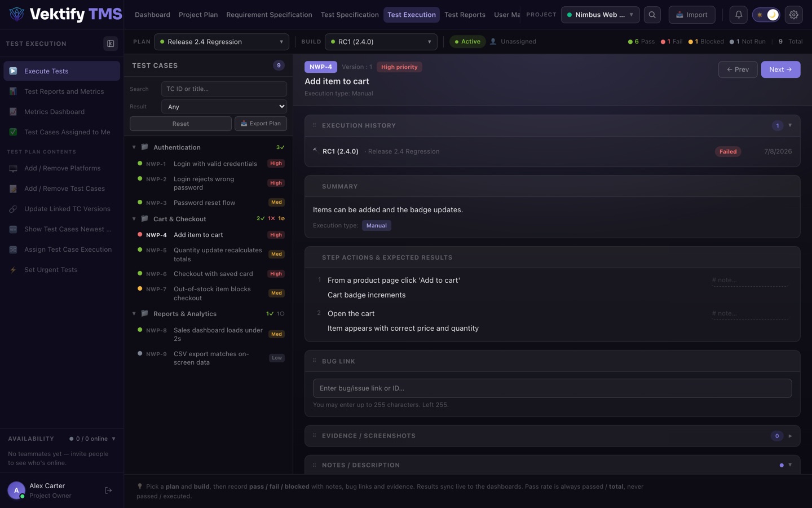Click the Set Urgent Tests lightning icon
The height and width of the screenshot is (508, 812).
pyautogui.click(x=13, y=270)
